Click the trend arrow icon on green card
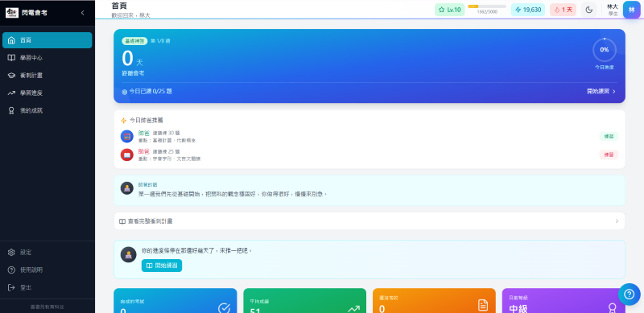Viewport: 644px width, 313px height. tap(353, 308)
